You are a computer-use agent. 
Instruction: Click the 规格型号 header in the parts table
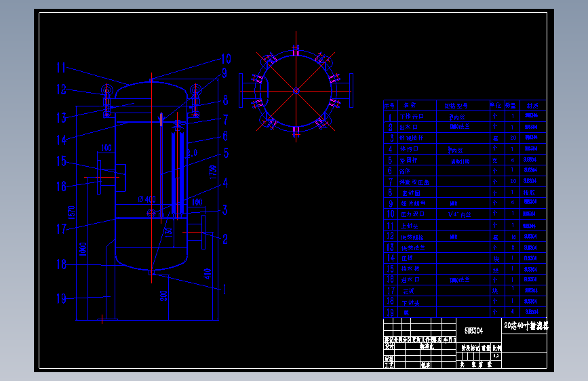[456, 106]
